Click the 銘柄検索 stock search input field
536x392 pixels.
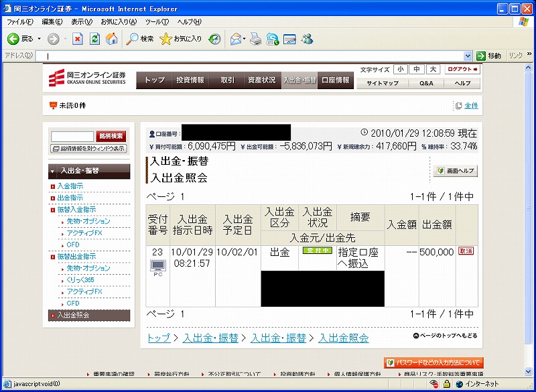72,136
